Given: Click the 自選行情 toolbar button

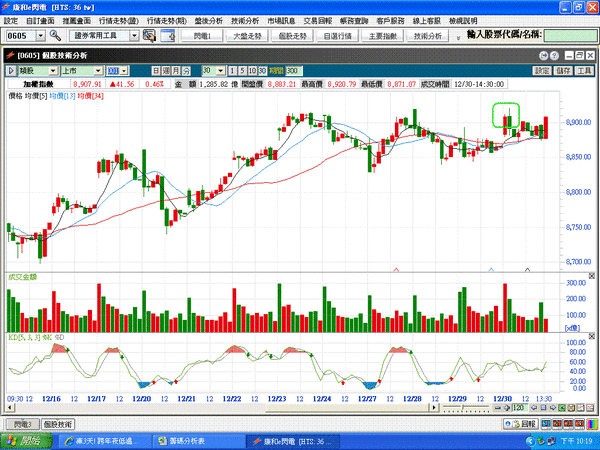Looking at the screenshot, I should tap(338, 36).
